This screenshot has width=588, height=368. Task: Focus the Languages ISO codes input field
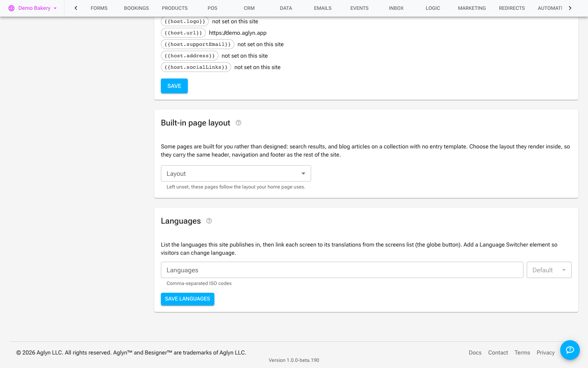342,270
